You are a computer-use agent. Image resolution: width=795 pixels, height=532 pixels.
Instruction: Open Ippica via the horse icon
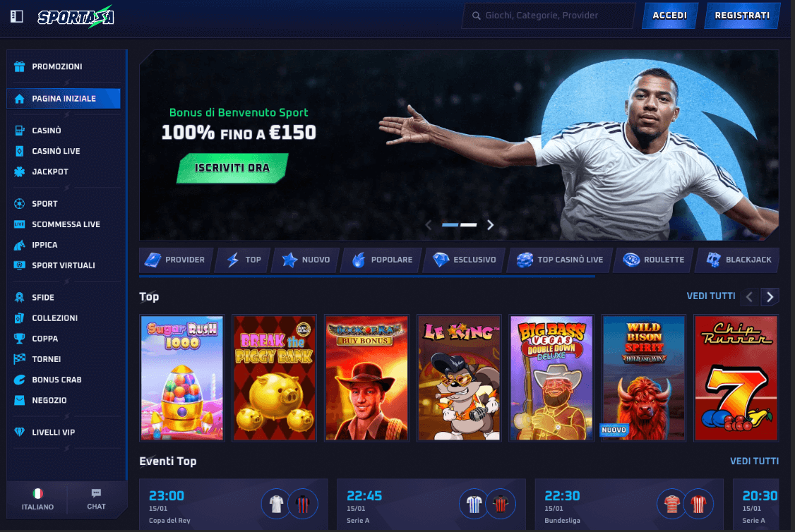[19, 245]
